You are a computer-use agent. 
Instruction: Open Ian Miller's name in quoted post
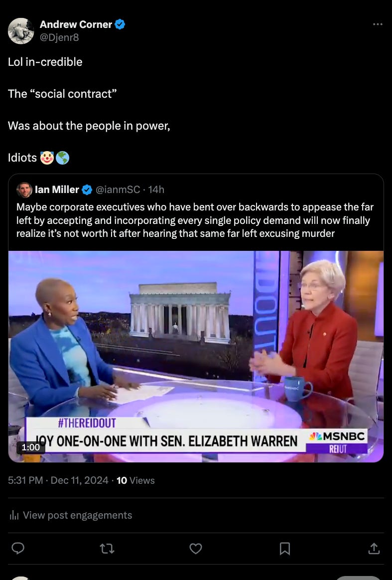point(57,190)
